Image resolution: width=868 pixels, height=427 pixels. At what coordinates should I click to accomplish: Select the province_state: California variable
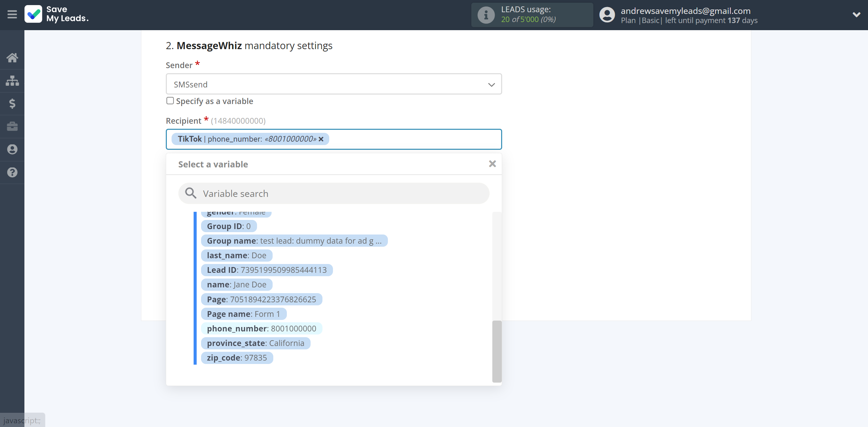256,343
